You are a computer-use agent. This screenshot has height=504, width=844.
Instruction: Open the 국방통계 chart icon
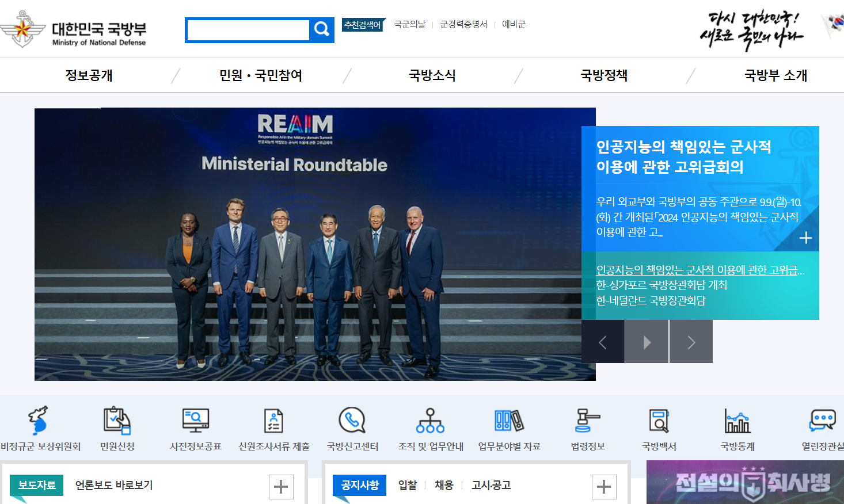point(737,421)
